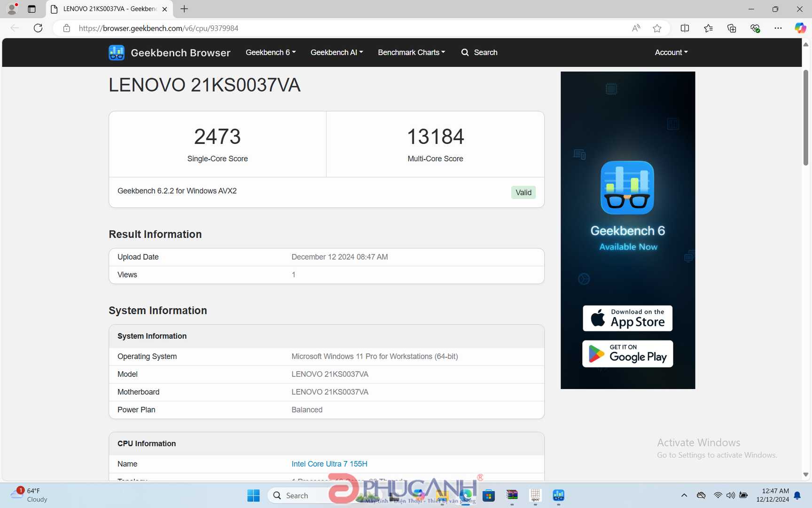This screenshot has width=812, height=508.
Task: Click the scrollbar down arrow
Action: [x=805, y=475]
